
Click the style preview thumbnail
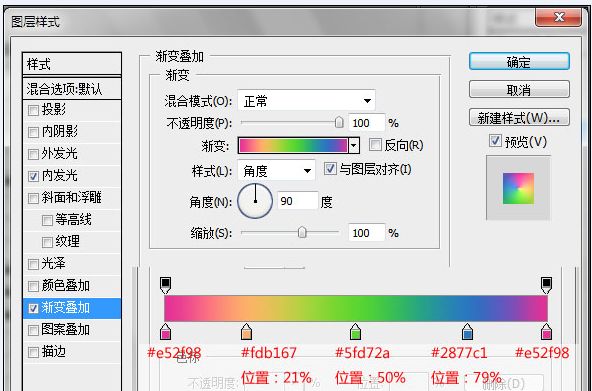coord(518,188)
